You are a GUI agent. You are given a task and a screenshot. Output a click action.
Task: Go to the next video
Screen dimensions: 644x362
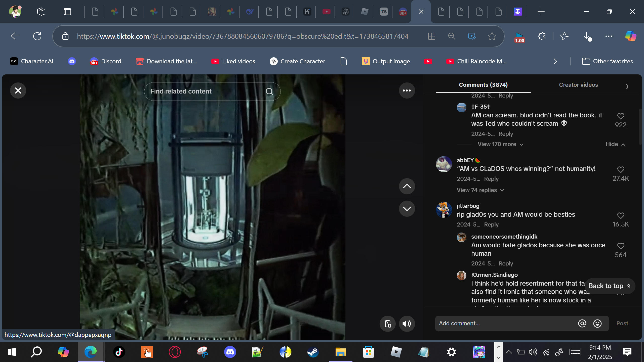(407, 209)
